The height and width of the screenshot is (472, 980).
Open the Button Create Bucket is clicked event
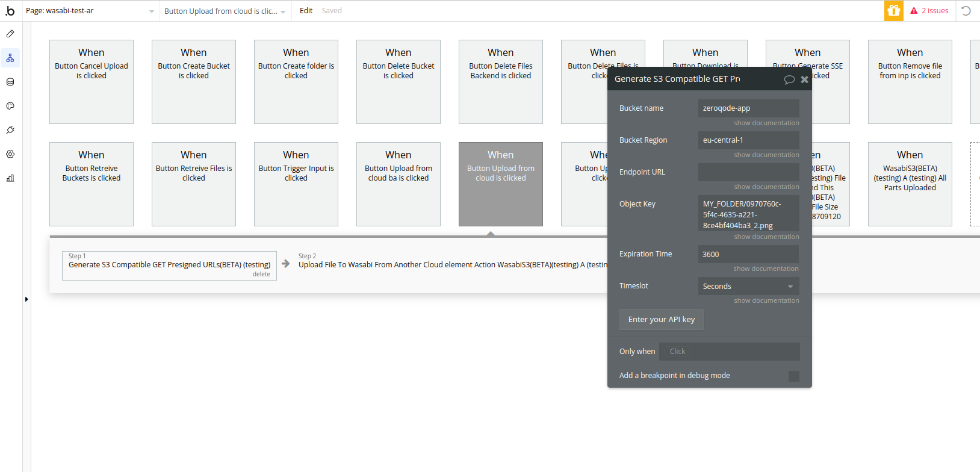point(194,82)
